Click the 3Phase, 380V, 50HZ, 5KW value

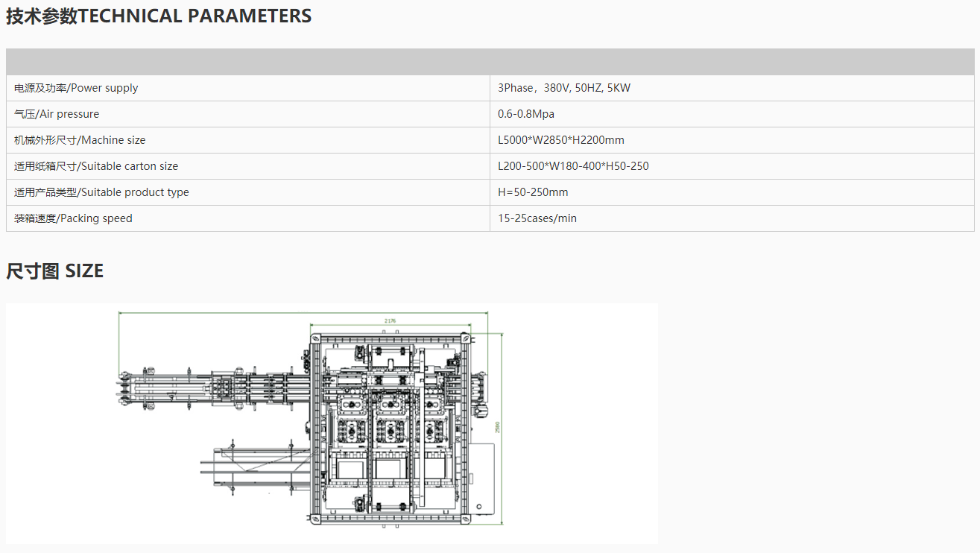(x=564, y=88)
